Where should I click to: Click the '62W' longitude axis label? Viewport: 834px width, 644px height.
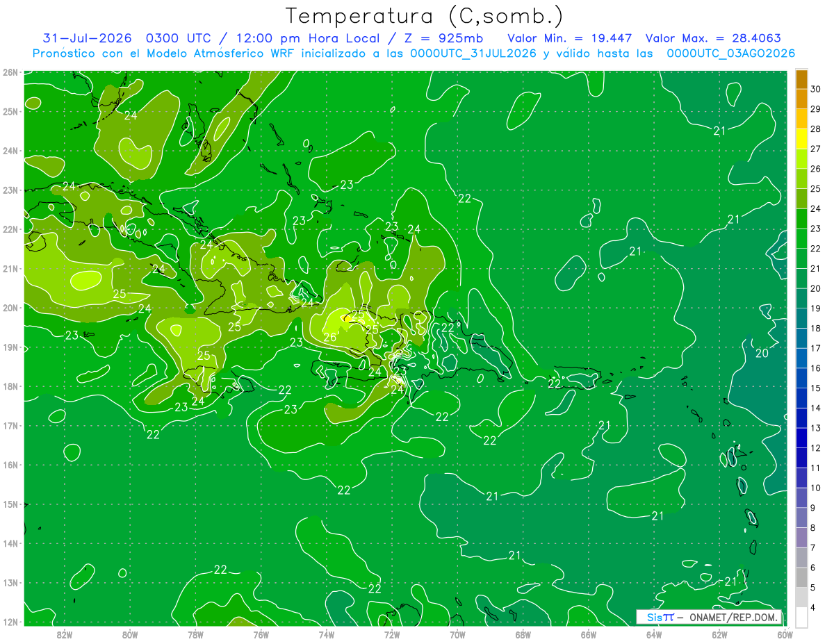pos(719,634)
